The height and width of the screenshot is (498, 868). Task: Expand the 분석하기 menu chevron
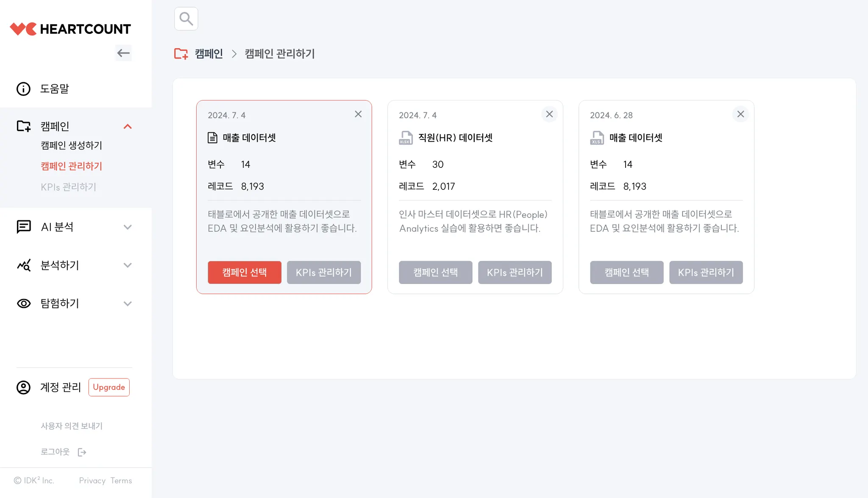(128, 265)
